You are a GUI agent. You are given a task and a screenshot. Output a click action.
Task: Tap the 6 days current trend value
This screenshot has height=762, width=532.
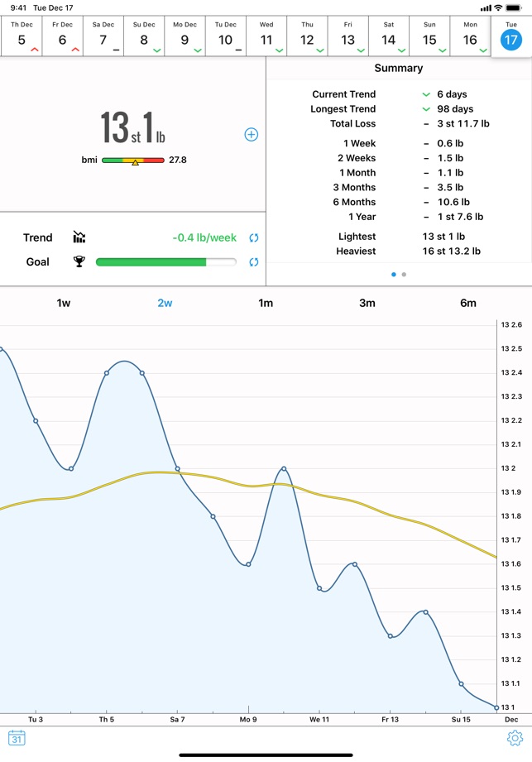452,94
